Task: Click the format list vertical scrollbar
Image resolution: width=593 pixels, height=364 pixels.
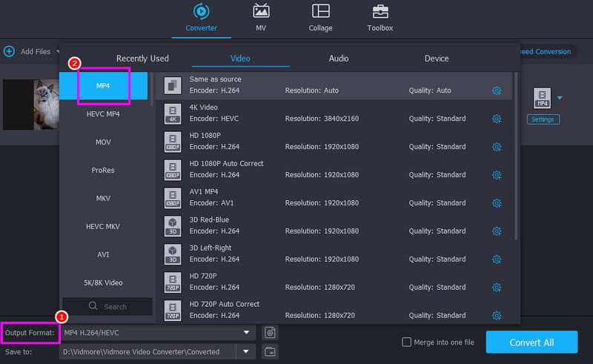Action: 516,148
